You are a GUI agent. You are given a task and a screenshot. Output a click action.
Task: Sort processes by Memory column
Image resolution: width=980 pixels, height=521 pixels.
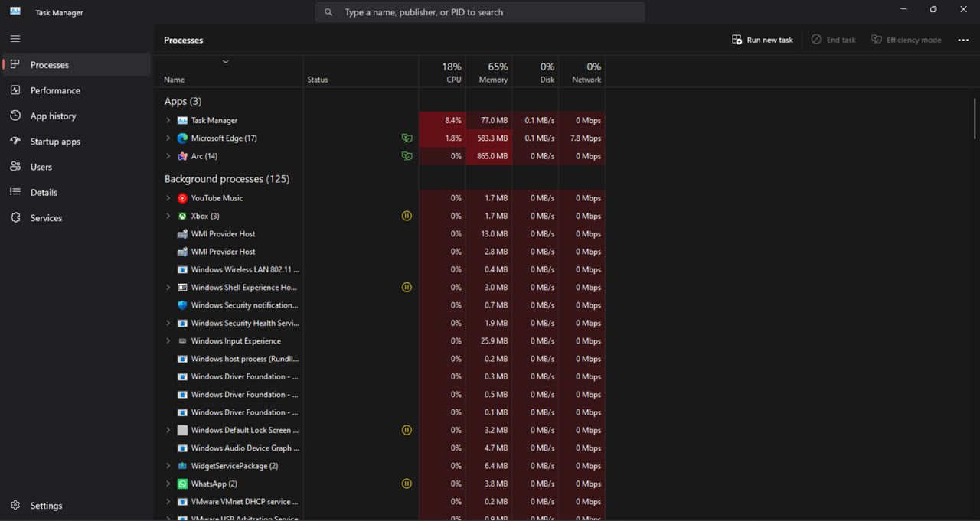pyautogui.click(x=488, y=72)
